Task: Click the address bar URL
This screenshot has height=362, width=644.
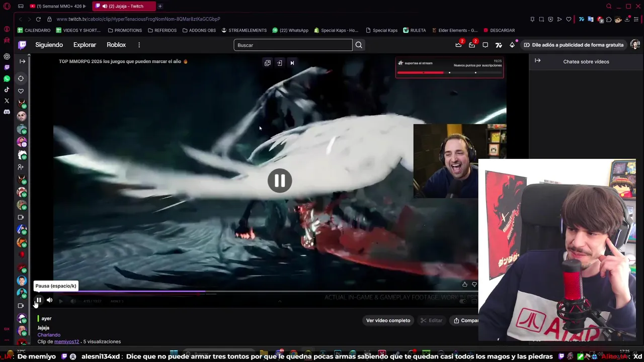Action: pyautogui.click(x=138, y=19)
